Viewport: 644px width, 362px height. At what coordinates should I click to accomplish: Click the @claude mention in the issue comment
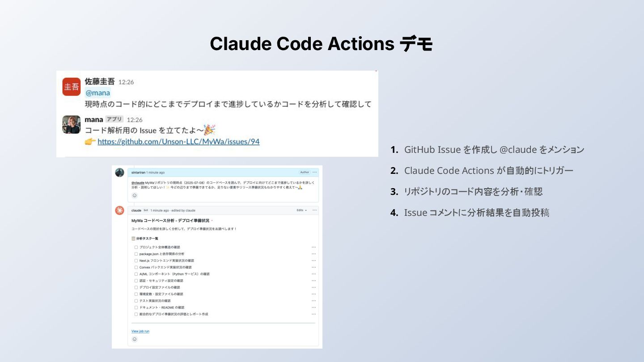138,183
